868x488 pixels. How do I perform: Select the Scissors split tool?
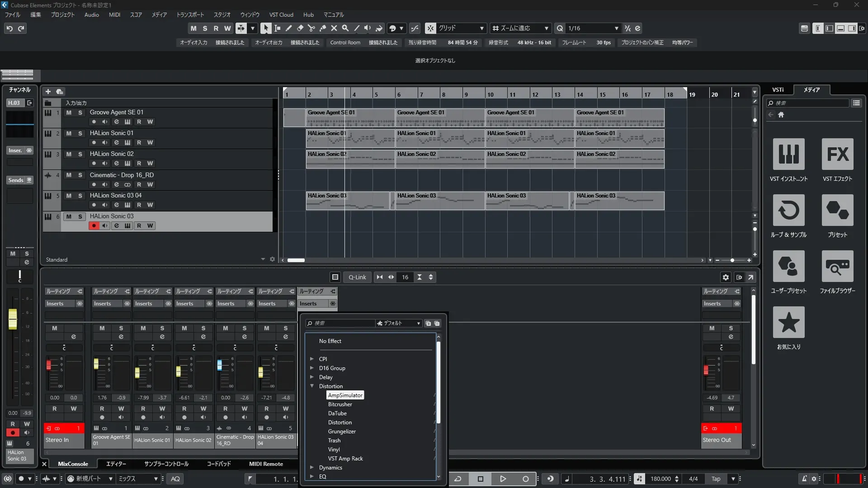click(311, 28)
